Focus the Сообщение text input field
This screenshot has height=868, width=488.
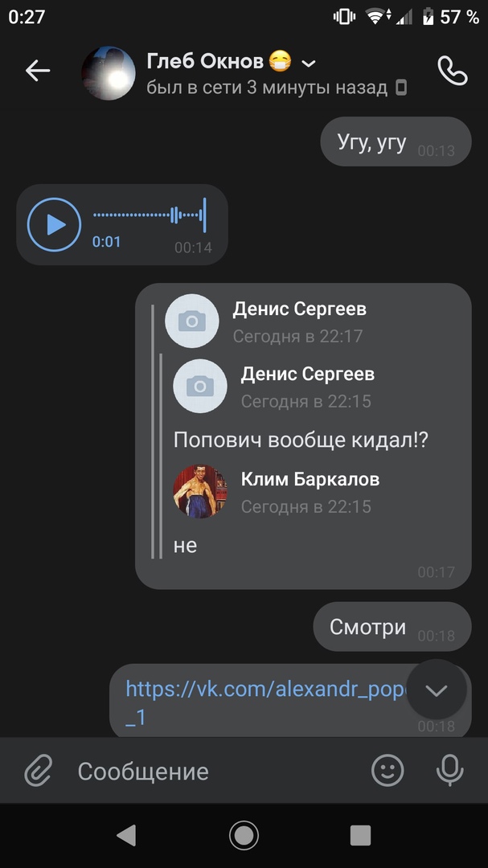(x=216, y=771)
